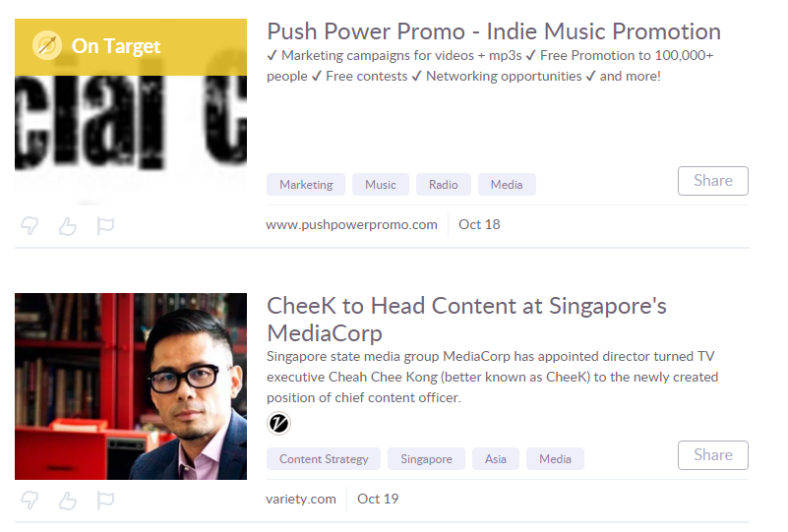Select the Content Strategy tag
The width and height of the screenshot is (788, 532).
[324, 458]
